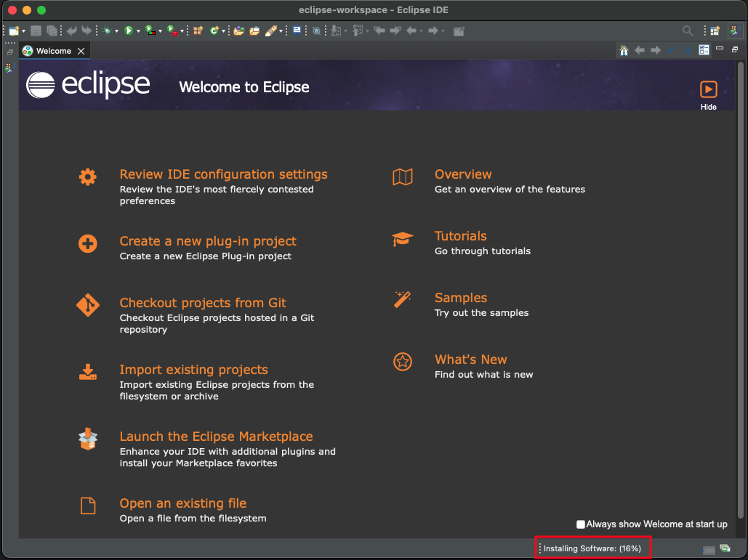Open the Samples link
748x560 pixels.
460,298
